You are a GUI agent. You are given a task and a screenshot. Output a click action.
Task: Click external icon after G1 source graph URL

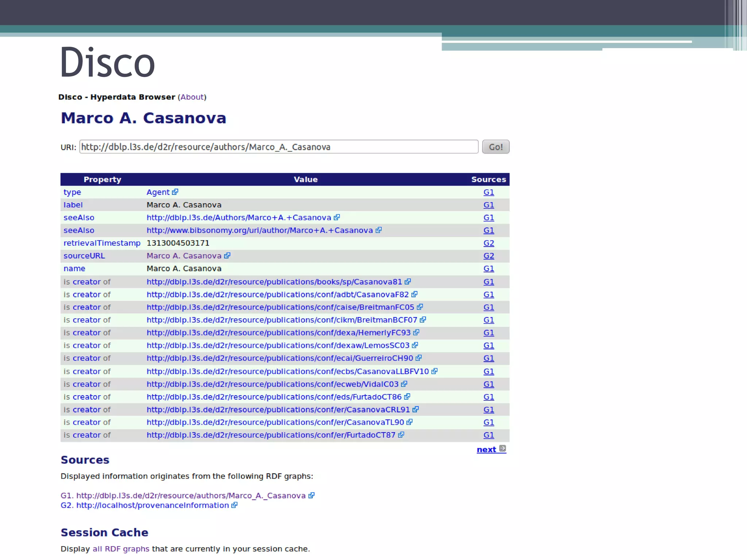(x=311, y=495)
